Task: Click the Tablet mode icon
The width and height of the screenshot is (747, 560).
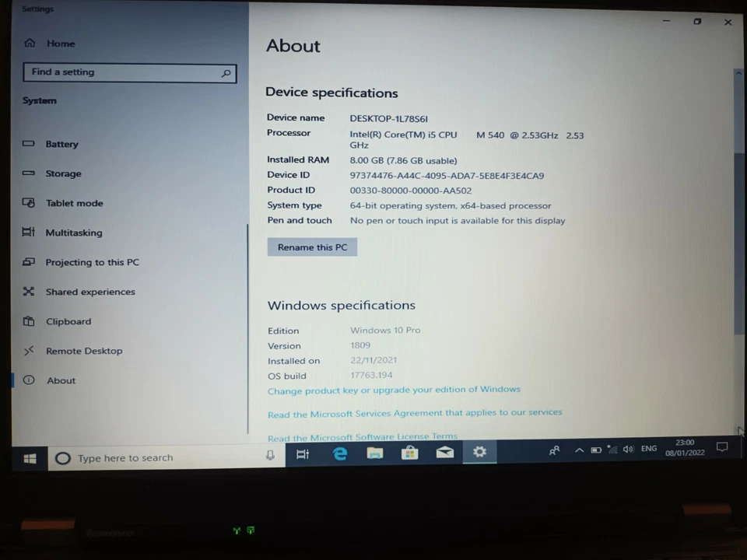Action: tap(28, 202)
